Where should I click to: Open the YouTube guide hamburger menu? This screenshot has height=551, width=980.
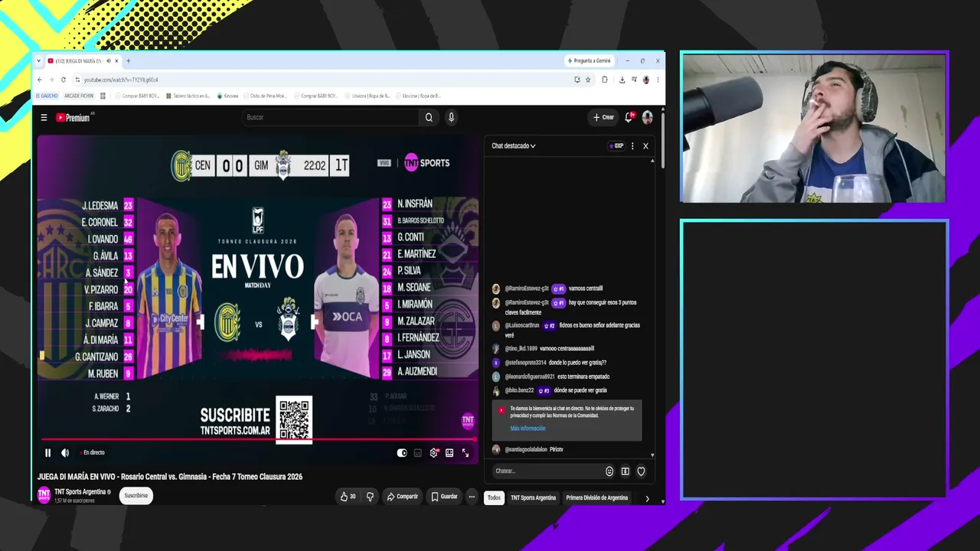[x=44, y=117]
